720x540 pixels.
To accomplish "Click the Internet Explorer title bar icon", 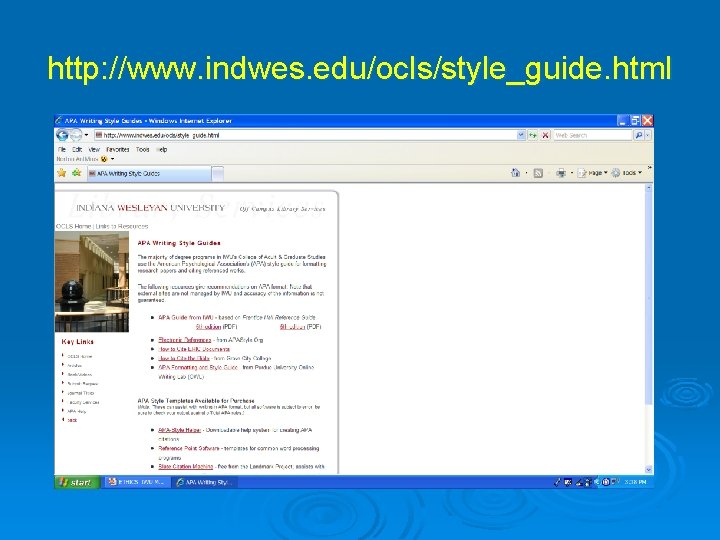I will (58, 121).
